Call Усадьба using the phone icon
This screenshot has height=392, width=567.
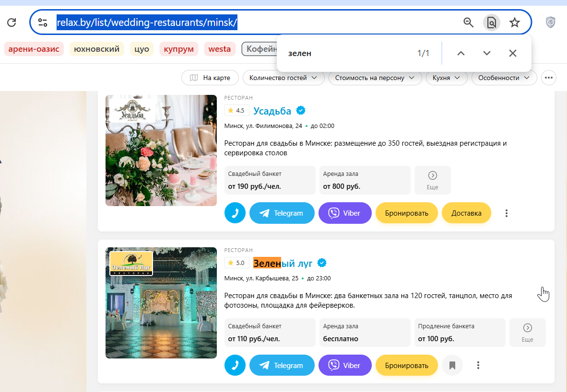click(235, 213)
